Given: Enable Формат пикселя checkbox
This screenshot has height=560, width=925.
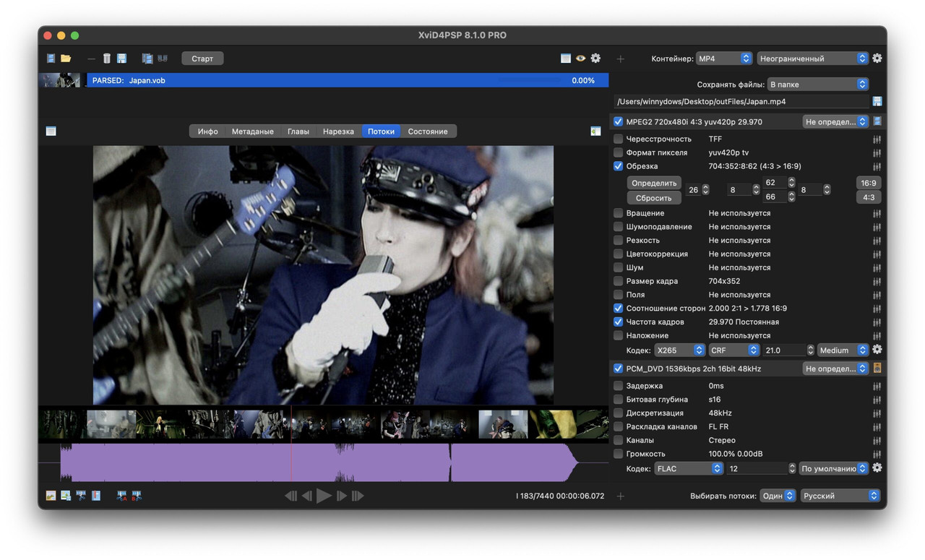Looking at the screenshot, I should coord(618,152).
